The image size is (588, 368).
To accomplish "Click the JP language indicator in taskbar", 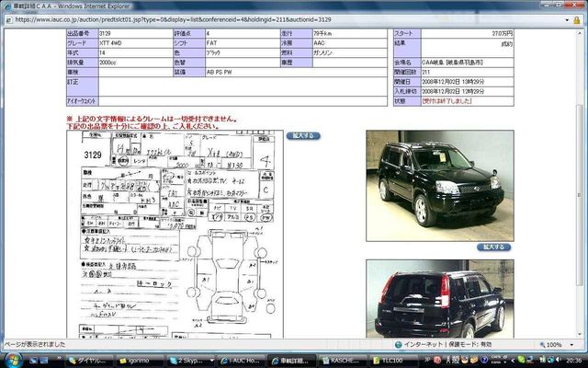I will pyautogui.click(x=426, y=360).
